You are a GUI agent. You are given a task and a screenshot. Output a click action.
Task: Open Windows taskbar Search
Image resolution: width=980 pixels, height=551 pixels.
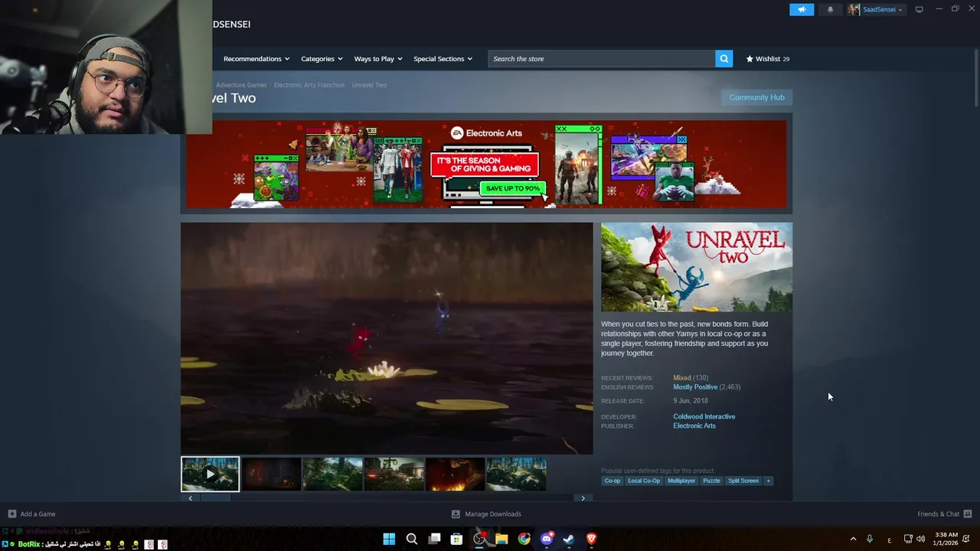point(412,539)
